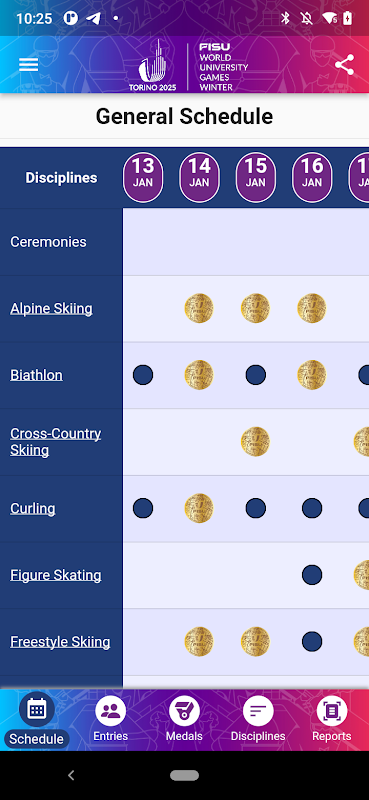Viewport: 369px width, 800px height.
Task: Open the Reports tab
Action: coord(332,719)
